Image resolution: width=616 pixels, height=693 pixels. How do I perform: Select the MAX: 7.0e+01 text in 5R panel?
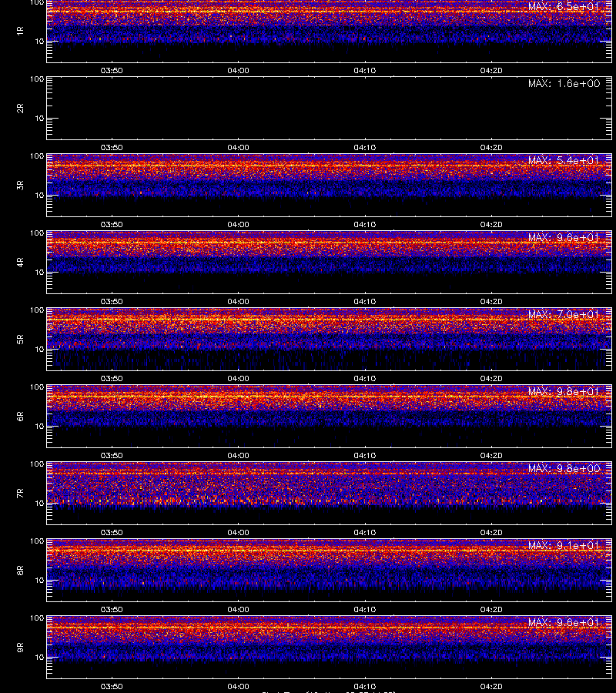564,314
